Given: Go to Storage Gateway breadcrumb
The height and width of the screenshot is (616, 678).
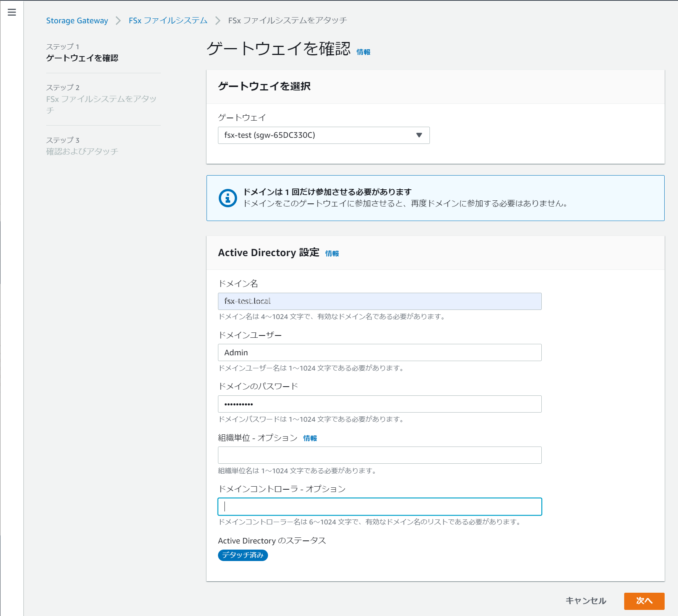Looking at the screenshot, I should pos(77,21).
